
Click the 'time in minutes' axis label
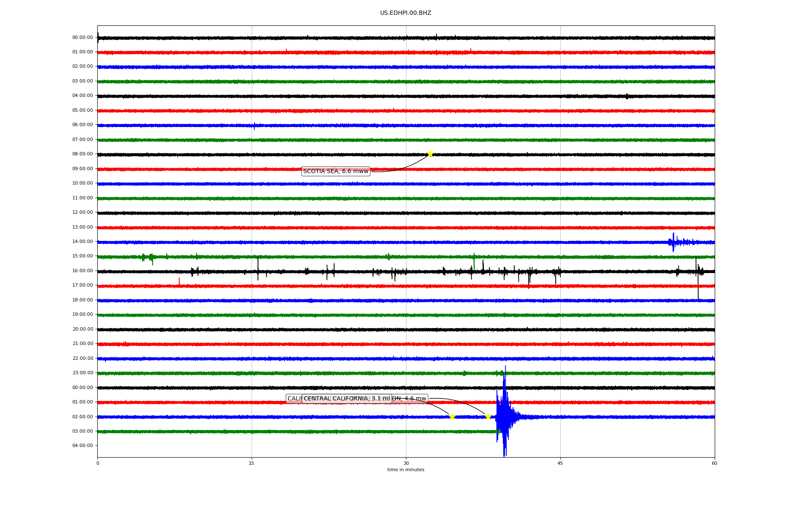pos(406,470)
